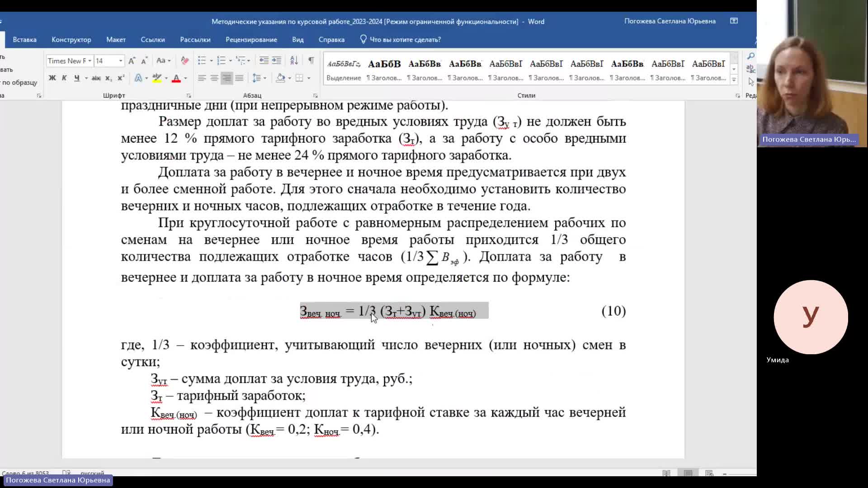Toggle show paragraph marks (¶)
This screenshot has height=488, width=868.
[x=311, y=61]
